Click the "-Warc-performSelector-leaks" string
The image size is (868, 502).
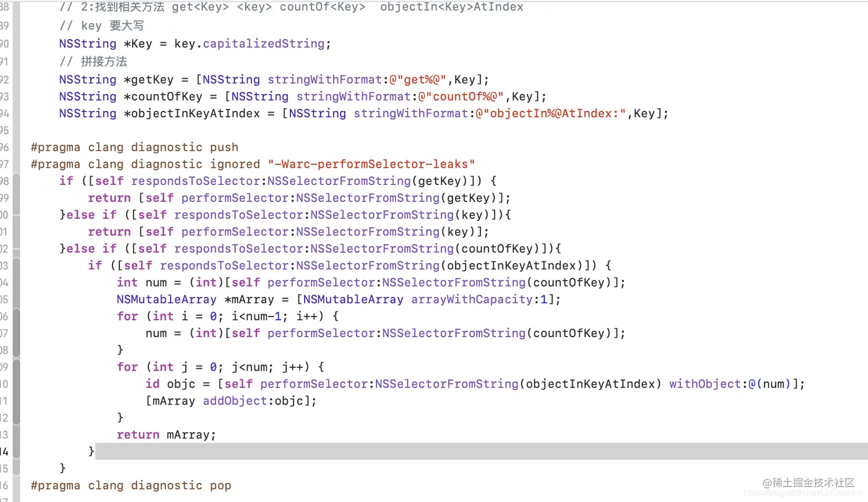tap(371, 164)
